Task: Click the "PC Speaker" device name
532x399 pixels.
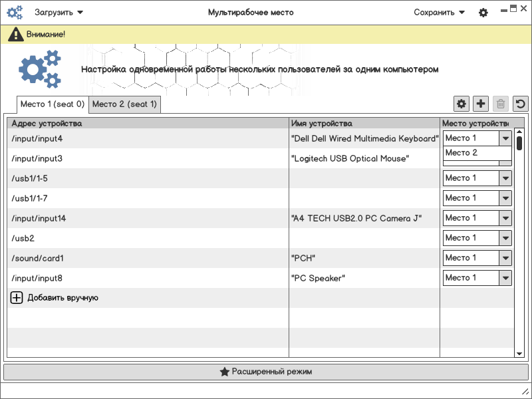Action: tap(318, 278)
